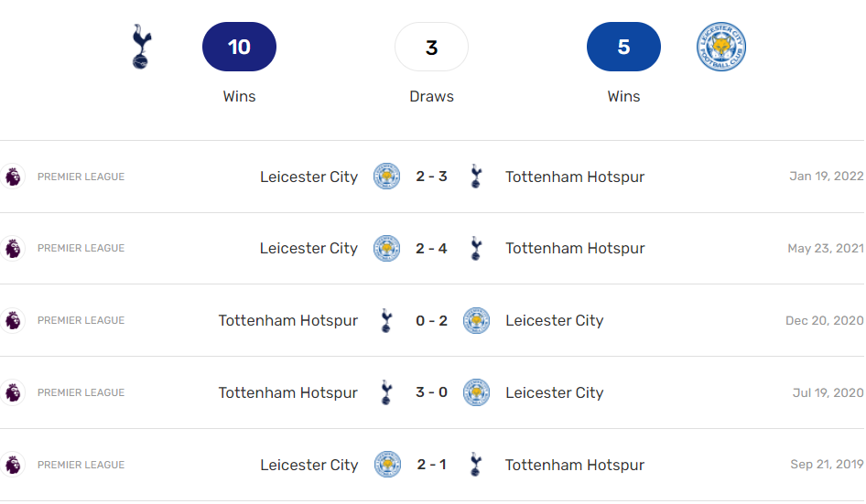Click Tottenham badge in the 3 - 0 match
866x504 pixels.
[386, 392]
